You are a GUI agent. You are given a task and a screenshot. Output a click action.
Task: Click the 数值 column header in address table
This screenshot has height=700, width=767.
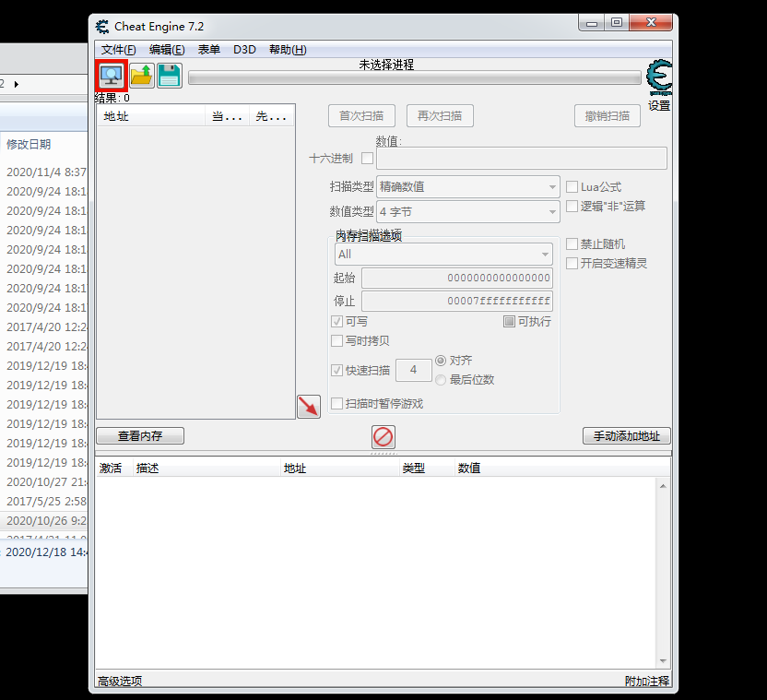[x=561, y=468]
